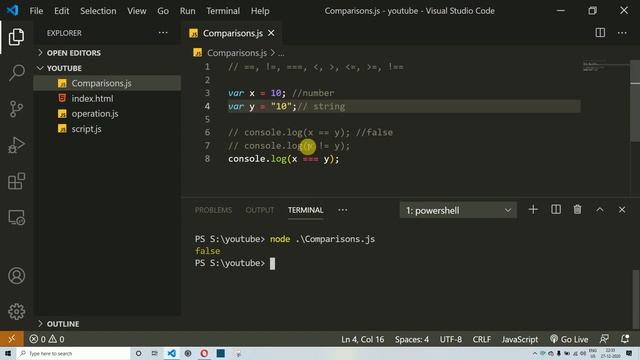The height and width of the screenshot is (360, 640).
Task: Open the terminal selector 1: powershell dropdown
Action: click(458, 210)
